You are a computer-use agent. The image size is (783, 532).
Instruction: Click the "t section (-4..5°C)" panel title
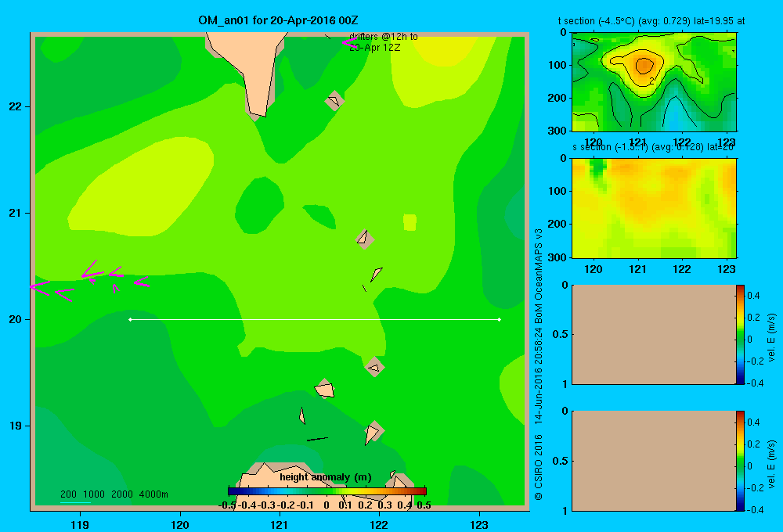pyautogui.click(x=651, y=21)
